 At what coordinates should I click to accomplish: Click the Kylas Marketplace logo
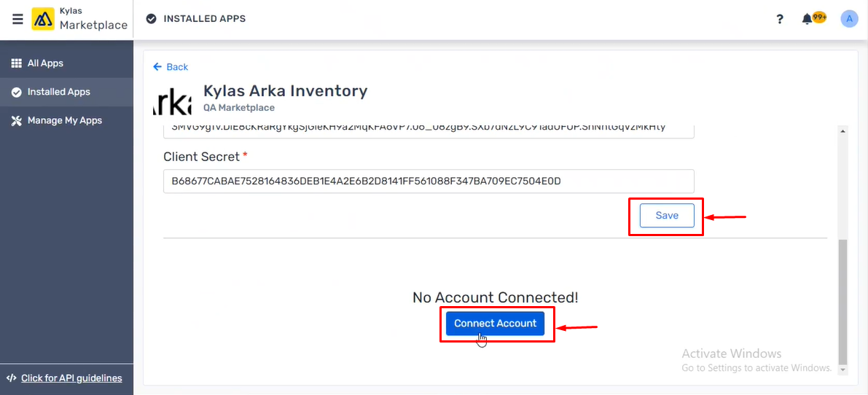pyautogui.click(x=42, y=20)
